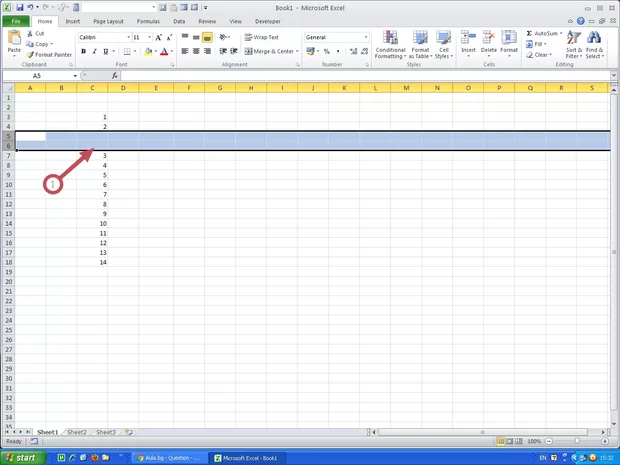Click the Conditional Formatting icon
Screen dimensions: 620x465
tap(390, 38)
